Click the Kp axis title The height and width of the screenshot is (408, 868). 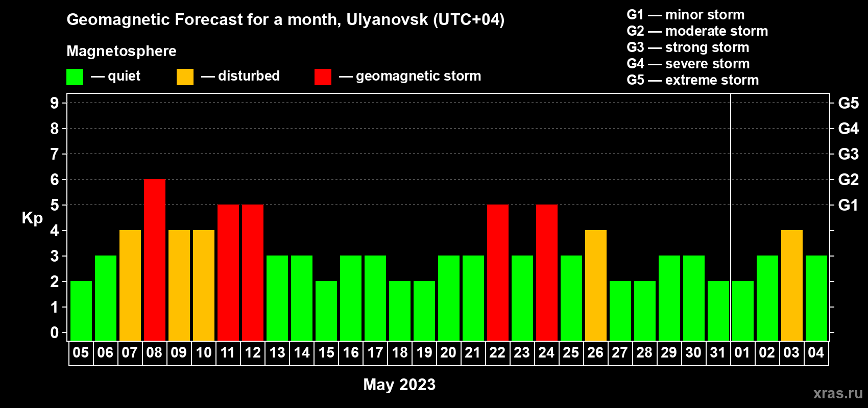[x=32, y=219]
